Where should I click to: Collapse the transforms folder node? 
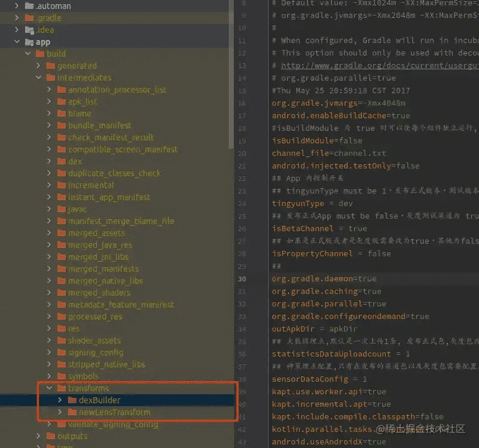pos(49,388)
